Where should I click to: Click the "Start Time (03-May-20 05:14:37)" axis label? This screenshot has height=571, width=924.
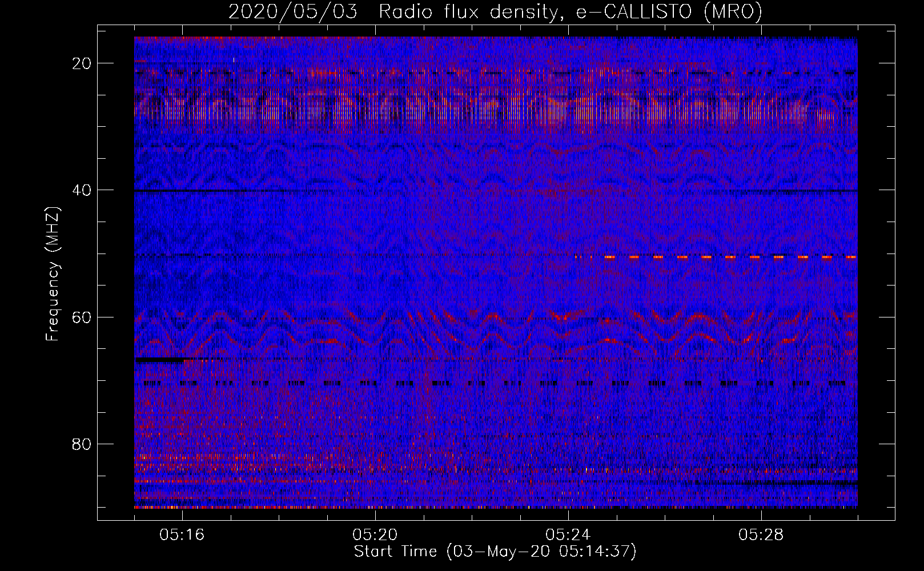click(495, 552)
